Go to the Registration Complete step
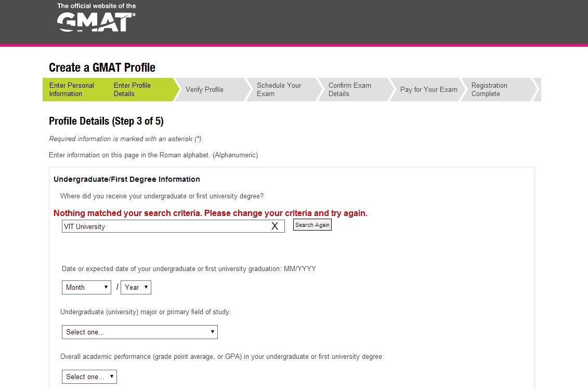The height and width of the screenshot is (390, 588). 489,89
